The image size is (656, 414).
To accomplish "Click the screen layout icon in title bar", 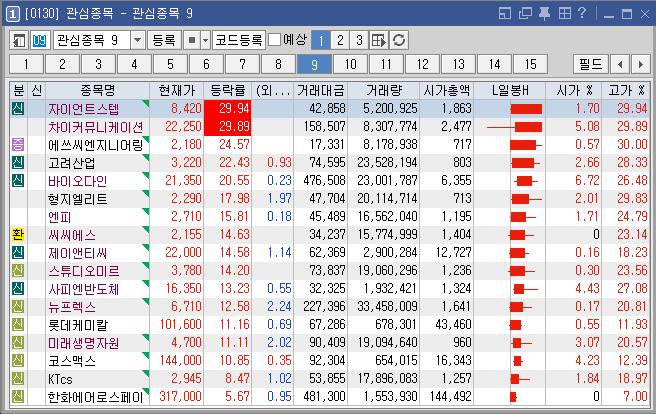I will click(505, 13).
